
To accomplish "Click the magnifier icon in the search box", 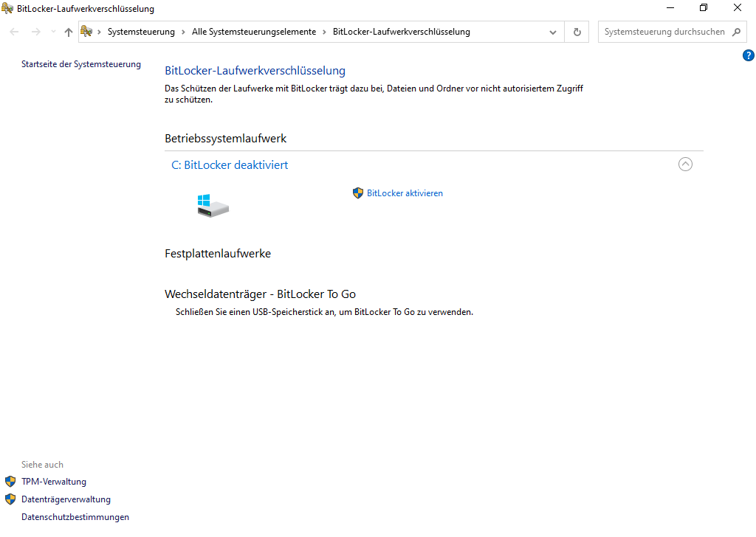I will (736, 32).
